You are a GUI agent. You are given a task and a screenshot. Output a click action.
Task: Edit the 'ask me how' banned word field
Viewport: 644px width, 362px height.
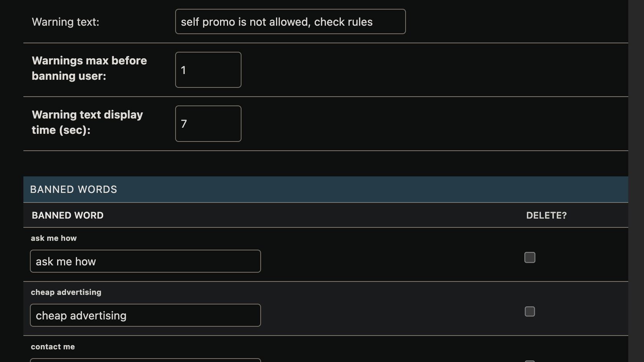(x=145, y=262)
